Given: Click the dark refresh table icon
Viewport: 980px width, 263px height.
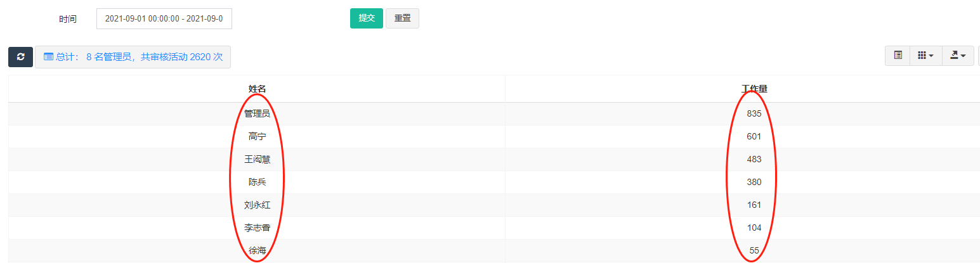Looking at the screenshot, I should coord(21,56).
